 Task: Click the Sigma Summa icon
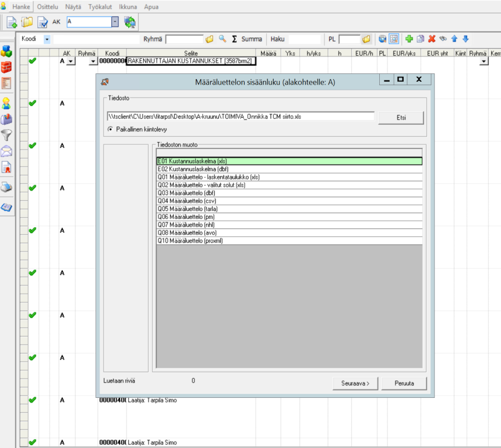(x=234, y=39)
